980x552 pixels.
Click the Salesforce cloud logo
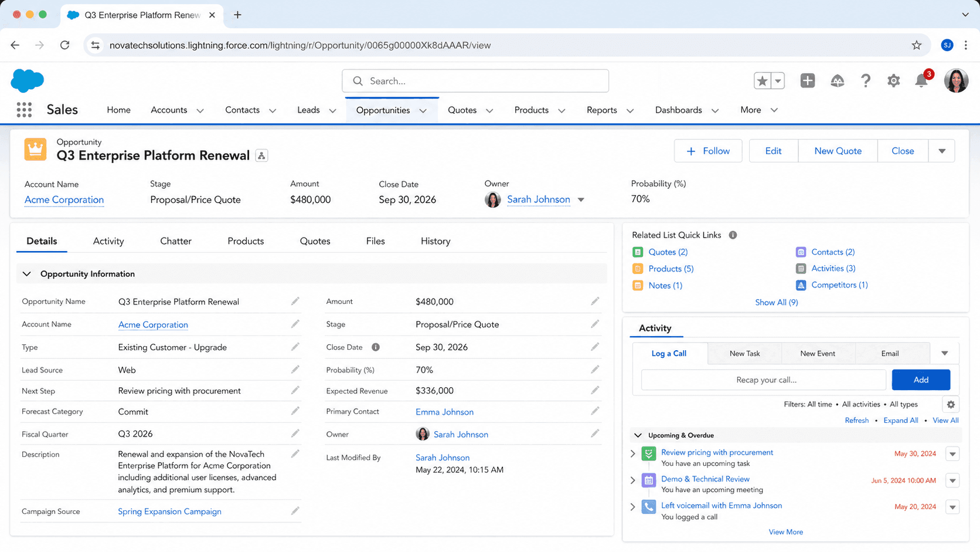28,80
